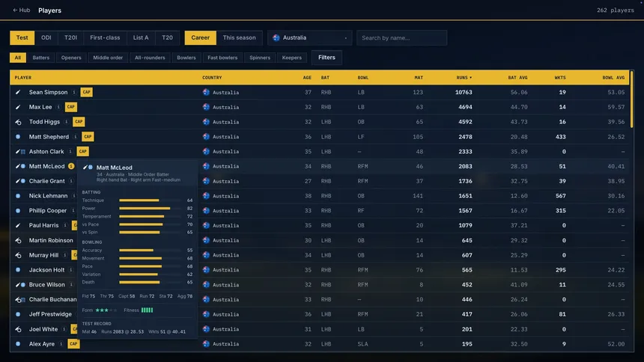
Task: Click the role icon beside Ashton Clark
Action: tap(20, 151)
